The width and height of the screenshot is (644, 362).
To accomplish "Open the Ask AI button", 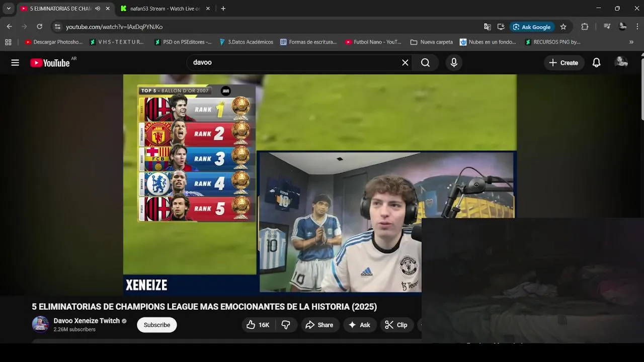I will (359, 325).
